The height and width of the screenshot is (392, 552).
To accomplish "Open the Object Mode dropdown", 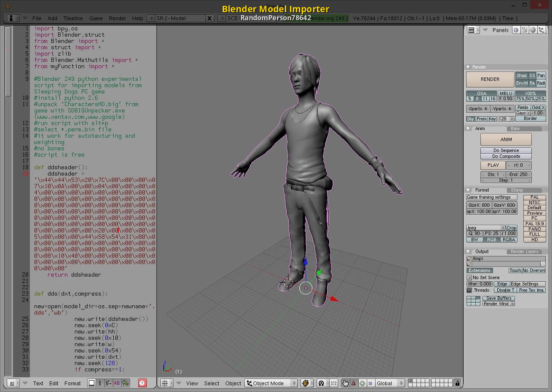I will point(271,383).
